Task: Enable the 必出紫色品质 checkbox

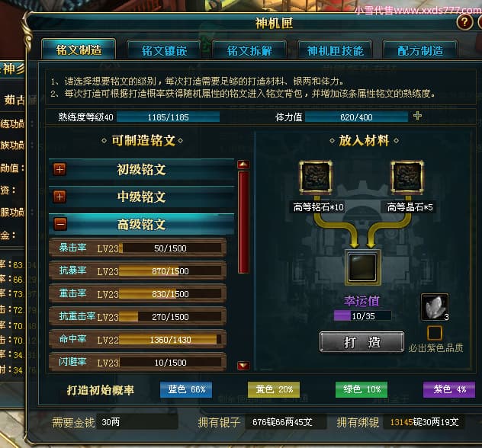Action: pyautogui.click(x=435, y=332)
